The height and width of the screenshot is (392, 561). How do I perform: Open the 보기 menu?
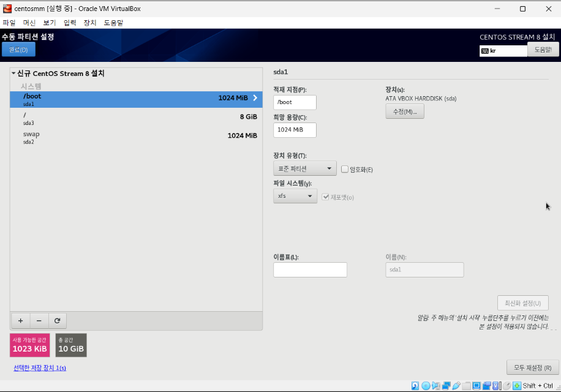[x=50, y=23]
